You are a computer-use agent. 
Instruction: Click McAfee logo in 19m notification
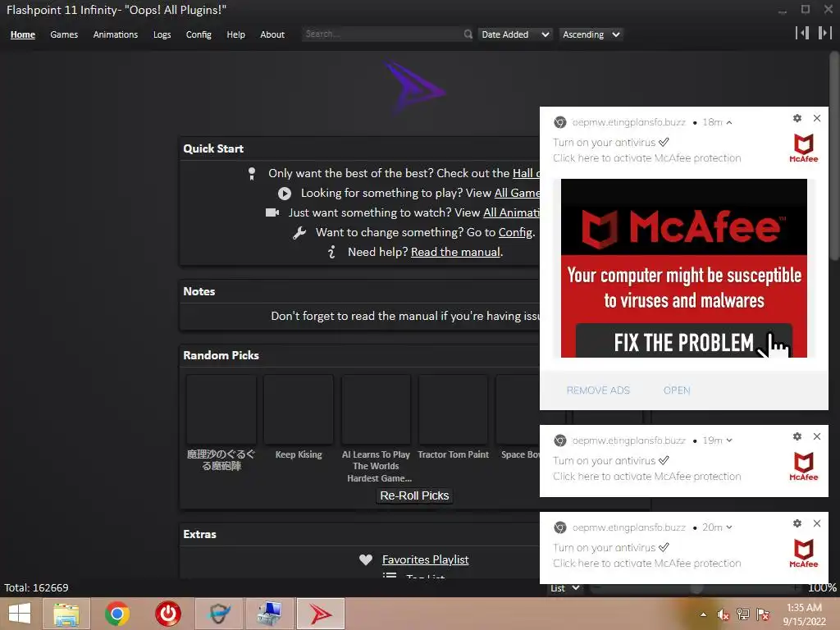804,467
